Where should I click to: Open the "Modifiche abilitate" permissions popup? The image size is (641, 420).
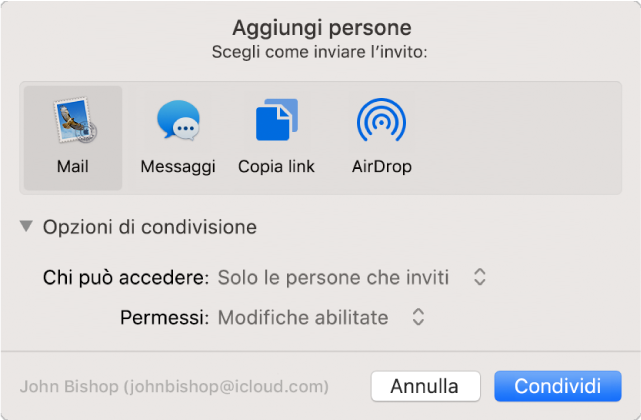pos(303,318)
